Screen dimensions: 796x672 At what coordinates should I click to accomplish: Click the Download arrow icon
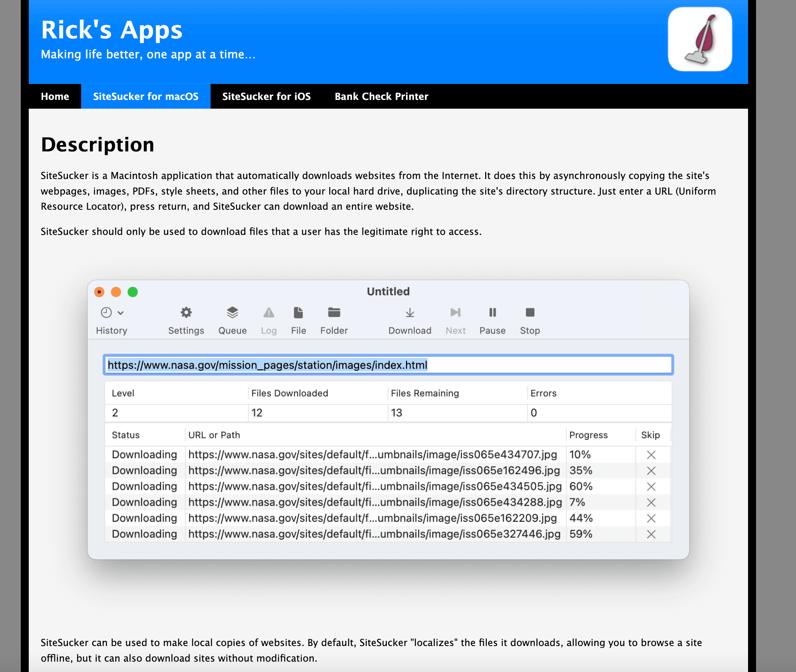pos(410,312)
